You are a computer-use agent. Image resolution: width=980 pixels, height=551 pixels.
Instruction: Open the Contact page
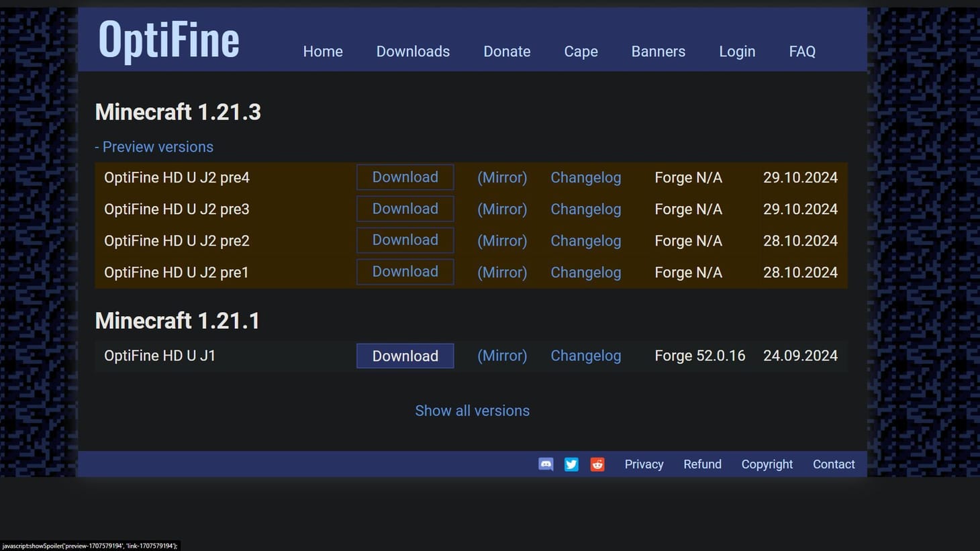coord(833,464)
